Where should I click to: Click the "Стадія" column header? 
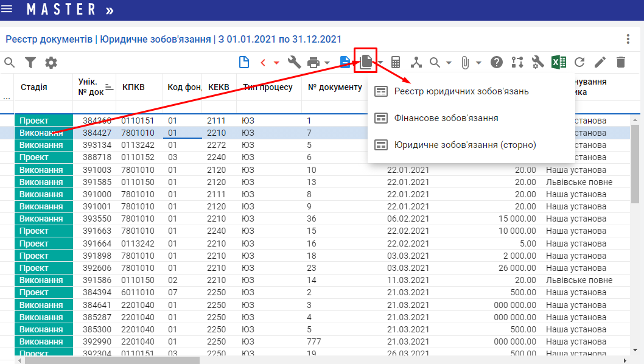[x=34, y=87]
